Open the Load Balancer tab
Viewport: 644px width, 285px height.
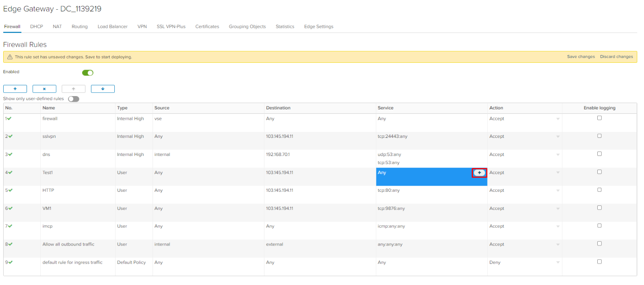pos(112,27)
